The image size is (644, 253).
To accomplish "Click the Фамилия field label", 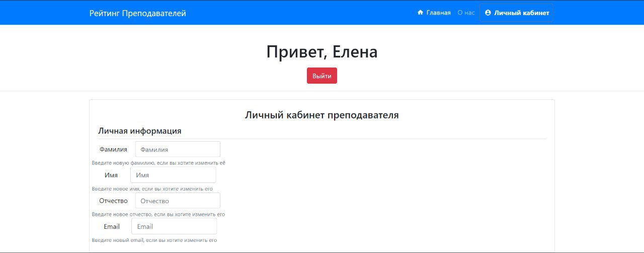I will (x=113, y=149).
